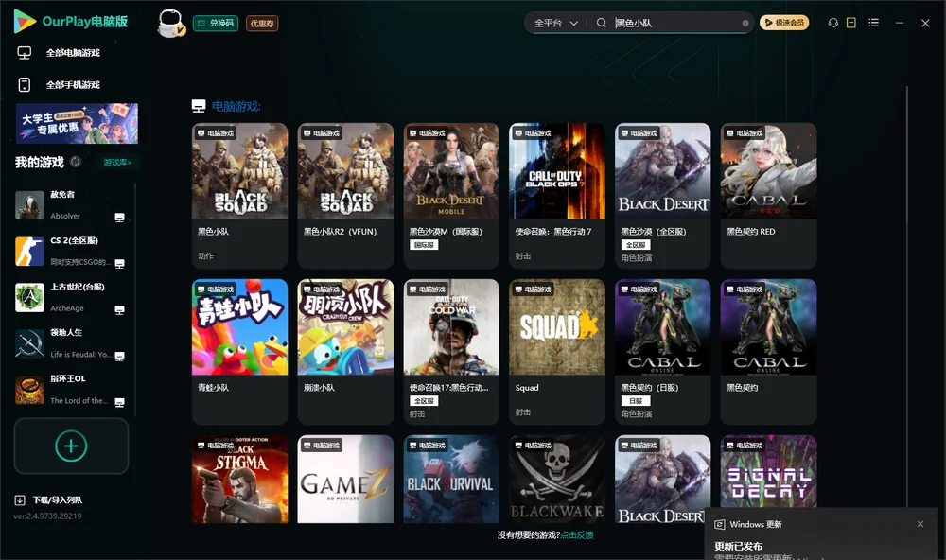The width and height of the screenshot is (946, 560).
Task: Go to 全部手机游戏 in sidebar
Action: (73, 85)
